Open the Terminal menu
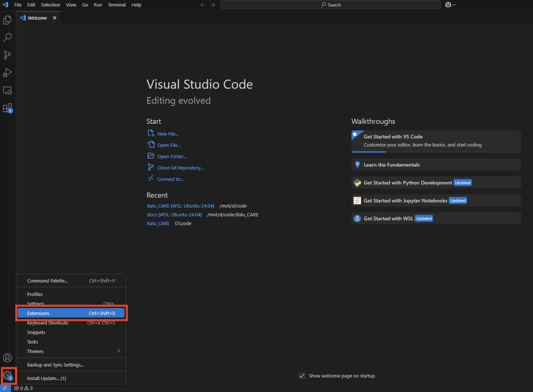The width and height of the screenshot is (533, 392). (x=117, y=5)
